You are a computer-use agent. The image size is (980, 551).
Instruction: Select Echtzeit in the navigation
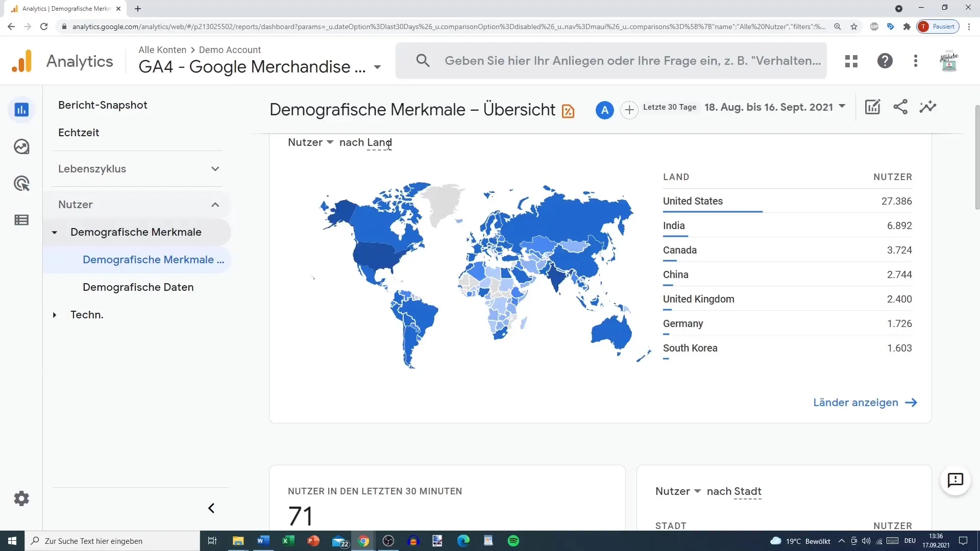point(79,133)
